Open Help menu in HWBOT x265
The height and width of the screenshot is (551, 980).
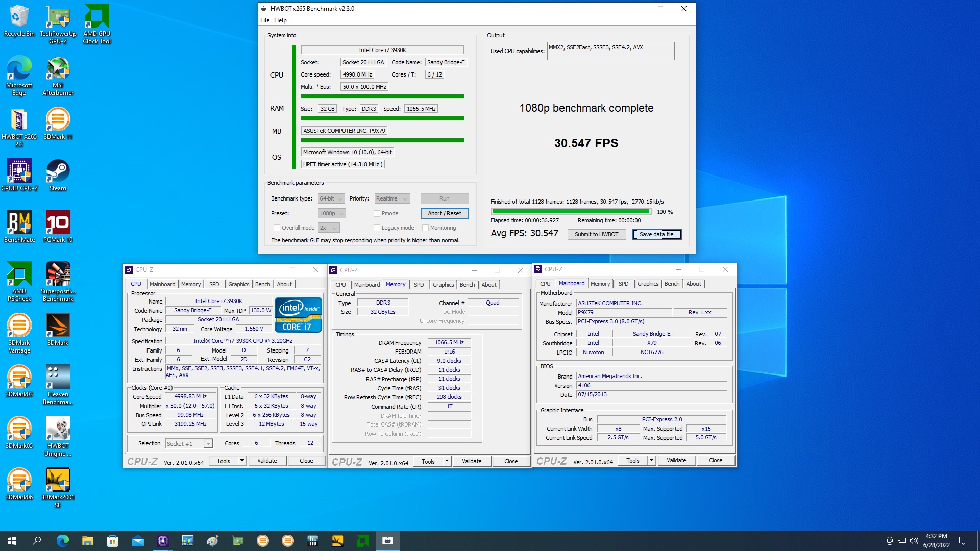(x=280, y=20)
